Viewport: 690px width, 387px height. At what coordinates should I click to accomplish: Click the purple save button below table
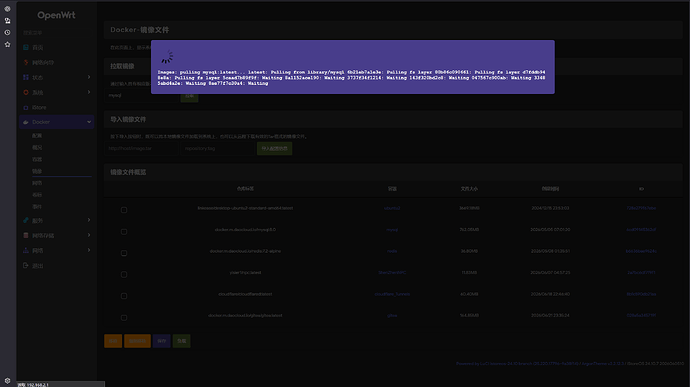(161, 341)
